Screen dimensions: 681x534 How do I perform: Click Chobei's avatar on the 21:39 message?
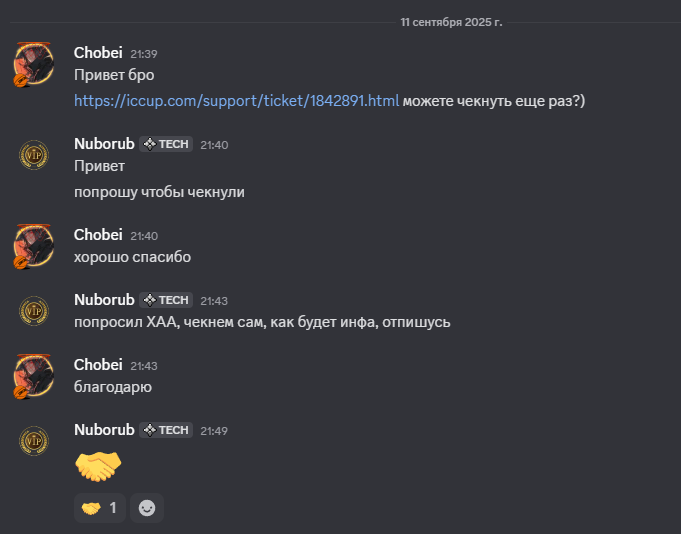(33, 64)
